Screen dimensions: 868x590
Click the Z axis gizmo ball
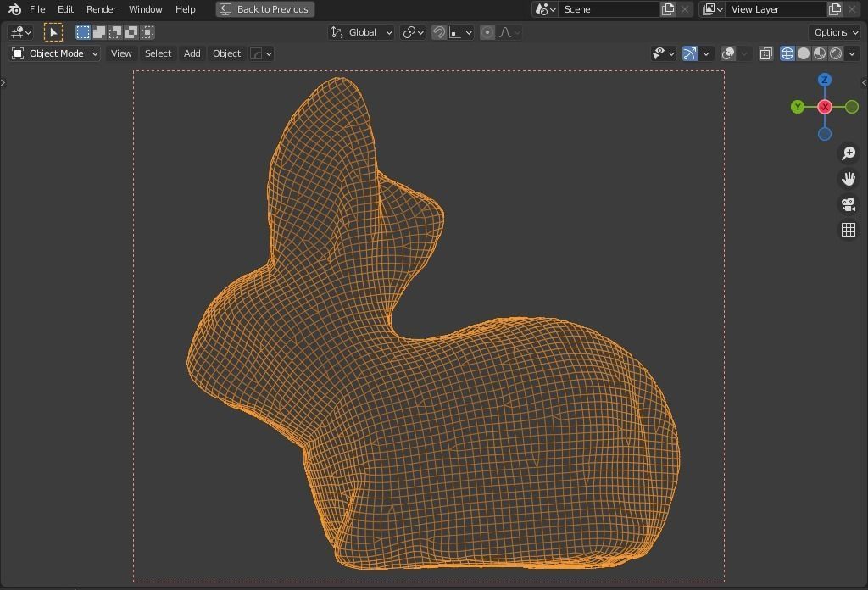tap(825, 80)
